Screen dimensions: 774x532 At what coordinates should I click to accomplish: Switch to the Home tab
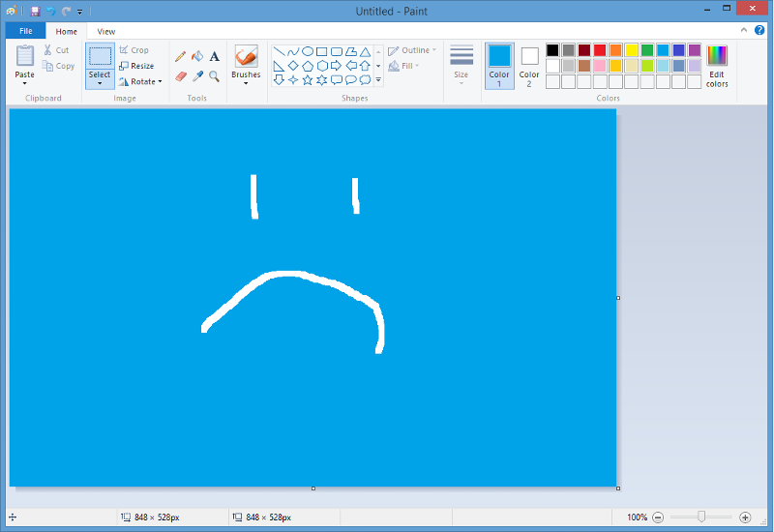coord(66,31)
